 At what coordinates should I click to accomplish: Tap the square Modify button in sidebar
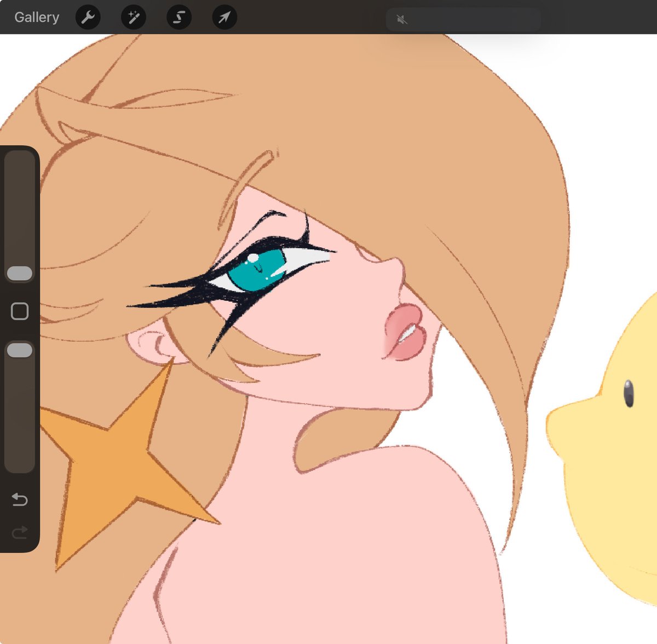20,311
